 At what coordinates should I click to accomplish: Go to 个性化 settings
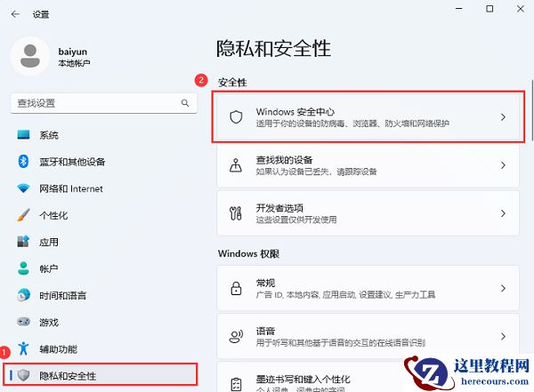[103, 215]
